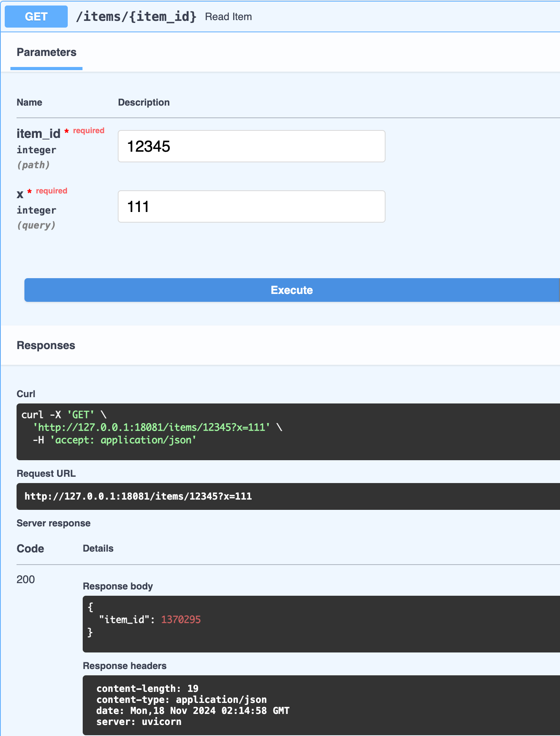
Task: Select the Parameters tab heading
Action: pos(46,52)
